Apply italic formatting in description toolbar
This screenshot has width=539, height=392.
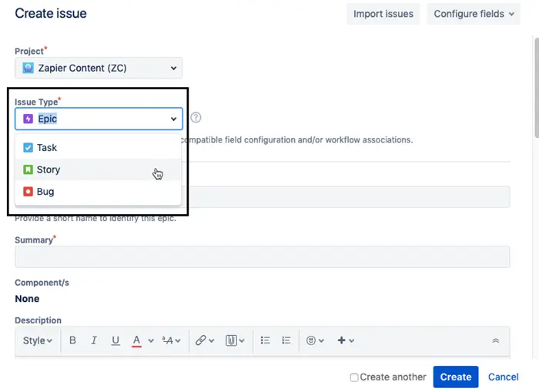coord(94,340)
